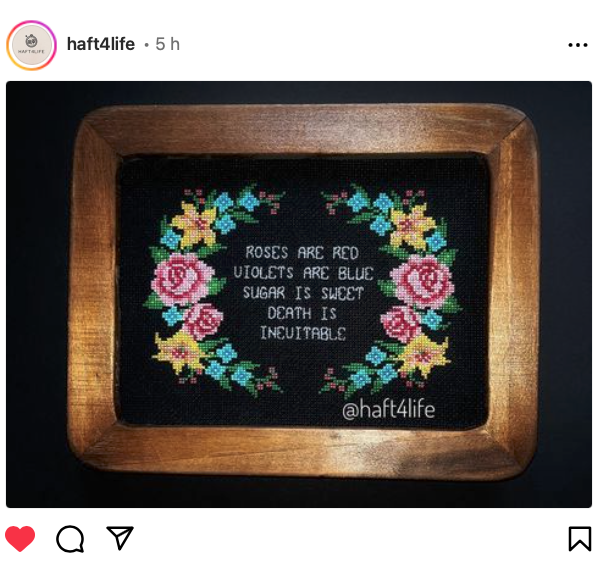Tap the @haft4life watermark on the photo
Viewport: 600px width, 573px height.
[x=388, y=409]
